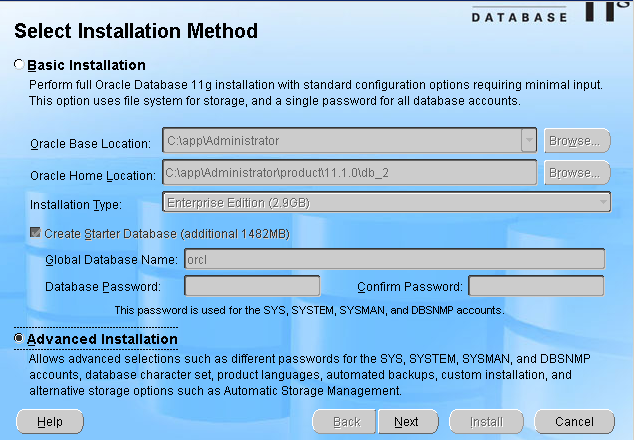The width and height of the screenshot is (634, 440).
Task: Open the Help button
Action: point(50,422)
